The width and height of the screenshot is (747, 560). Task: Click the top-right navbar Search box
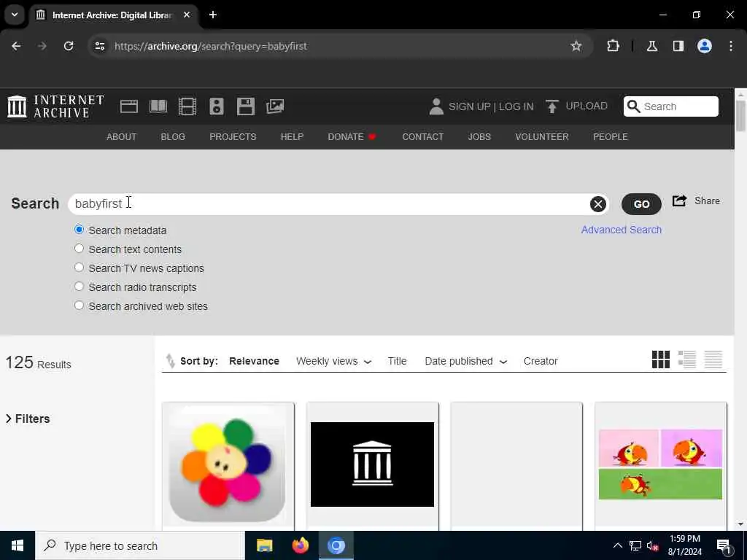pyautogui.click(x=671, y=106)
